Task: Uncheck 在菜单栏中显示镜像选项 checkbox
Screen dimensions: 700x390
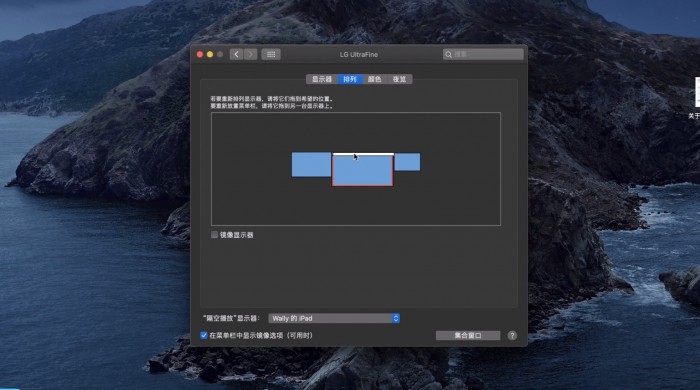Action: pos(204,335)
